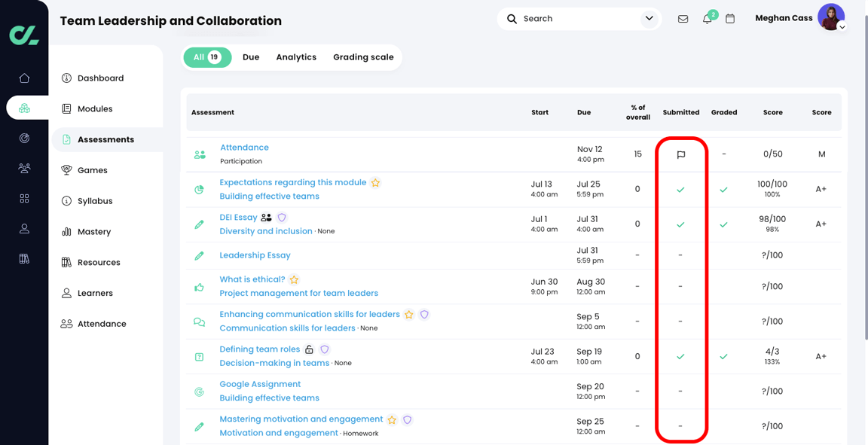Viewport: 868px width, 445px height.
Task: Open the Leadership Essay assessment link
Action: (x=255, y=255)
